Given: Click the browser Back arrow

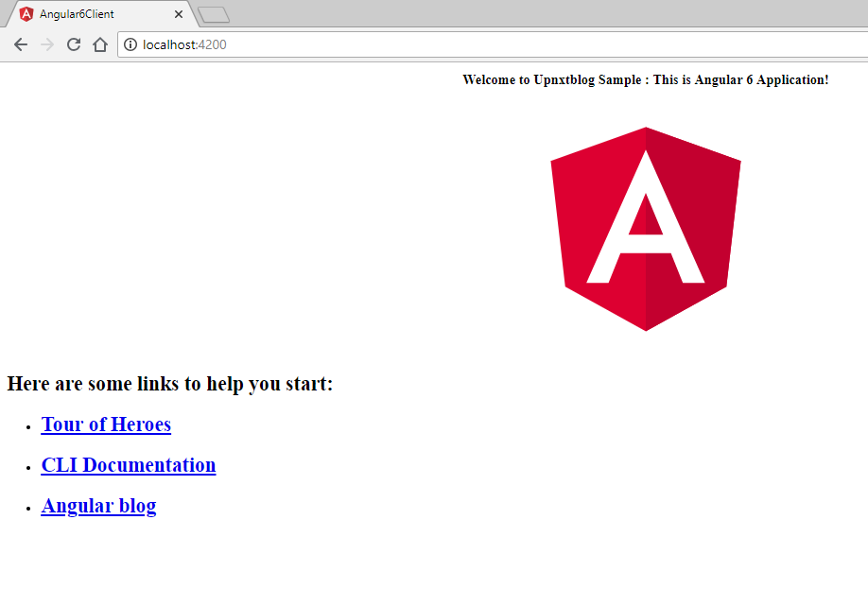Looking at the screenshot, I should point(21,44).
